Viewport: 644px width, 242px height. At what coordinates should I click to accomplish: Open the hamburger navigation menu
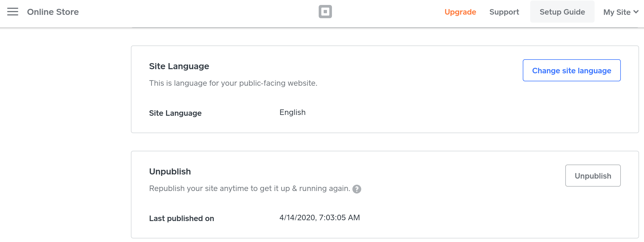tap(13, 12)
